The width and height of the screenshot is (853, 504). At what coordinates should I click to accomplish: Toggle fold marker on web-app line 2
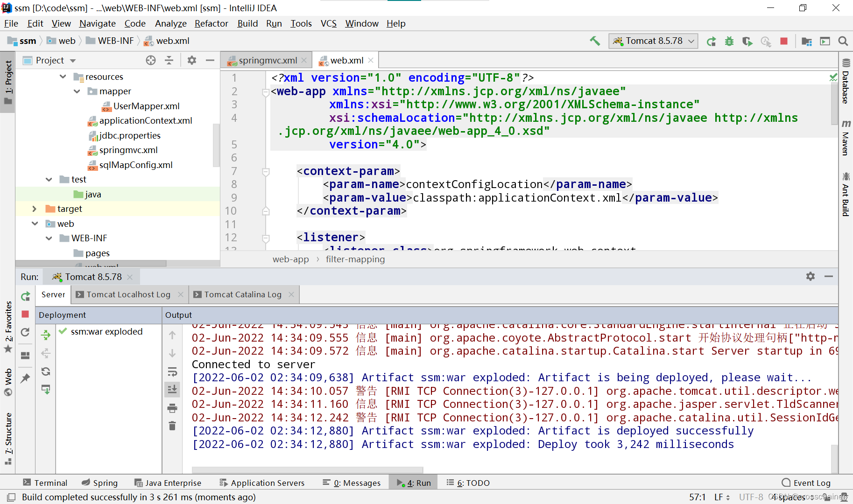pyautogui.click(x=266, y=92)
